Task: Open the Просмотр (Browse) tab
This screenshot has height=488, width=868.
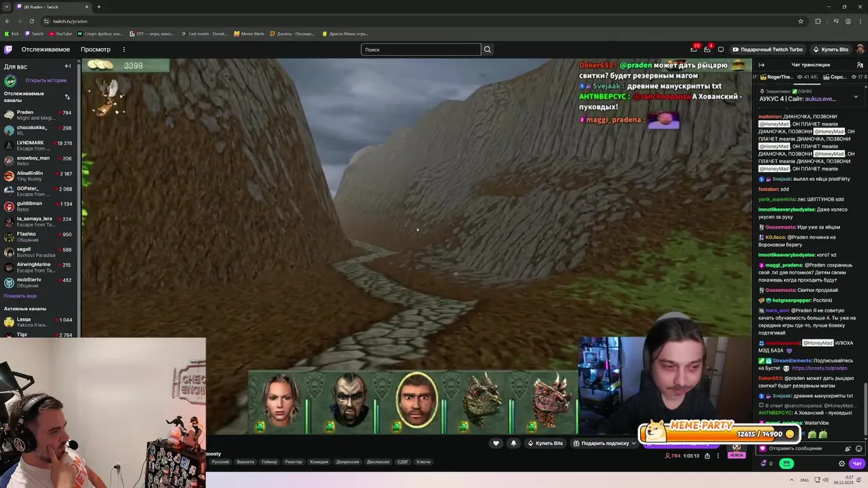Action: (x=96, y=49)
